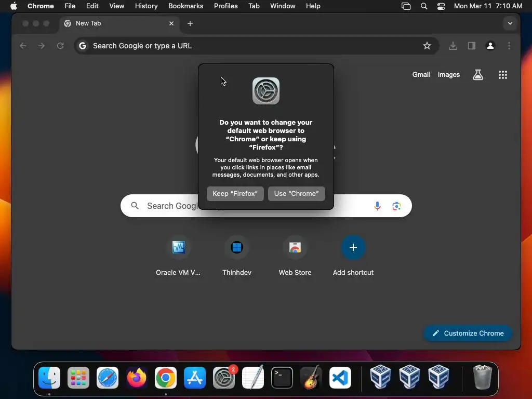
Task: Close the New Tab tab
Action: click(x=171, y=23)
